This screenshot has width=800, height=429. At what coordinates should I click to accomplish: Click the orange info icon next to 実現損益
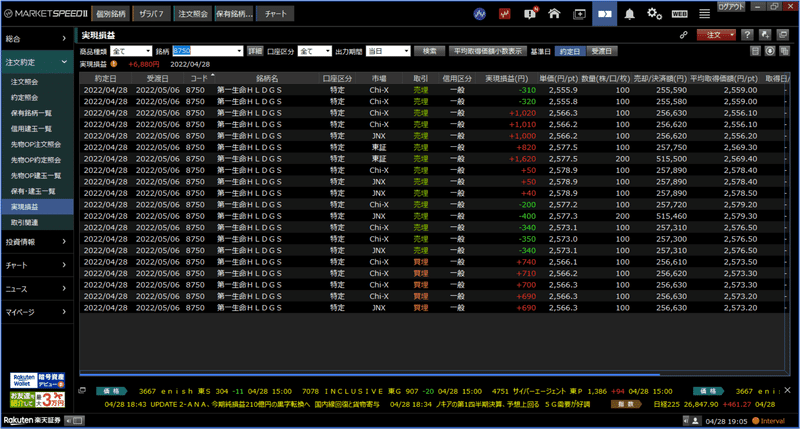pyautogui.click(x=114, y=64)
